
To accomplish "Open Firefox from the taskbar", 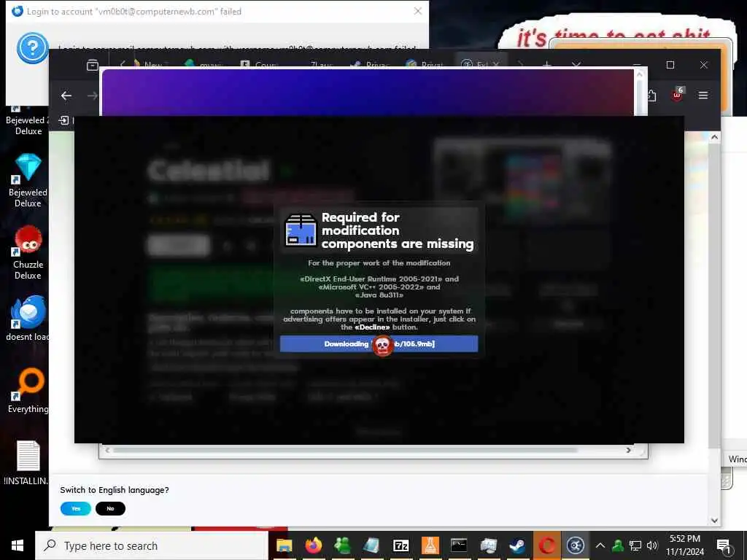I will tap(314, 545).
